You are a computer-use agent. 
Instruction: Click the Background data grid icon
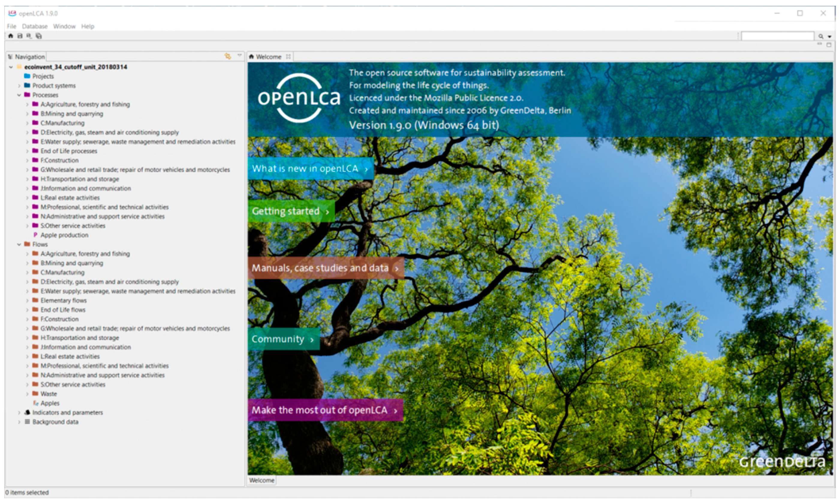click(27, 422)
